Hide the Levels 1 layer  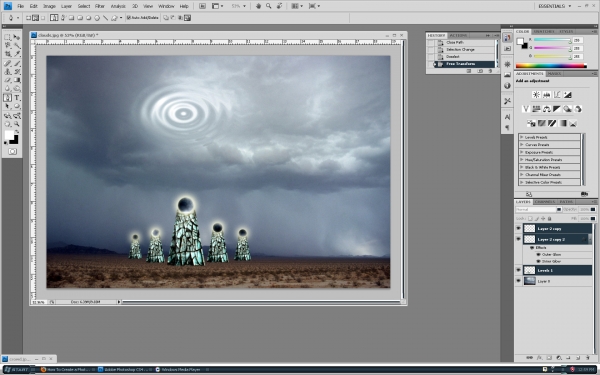pos(518,270)
